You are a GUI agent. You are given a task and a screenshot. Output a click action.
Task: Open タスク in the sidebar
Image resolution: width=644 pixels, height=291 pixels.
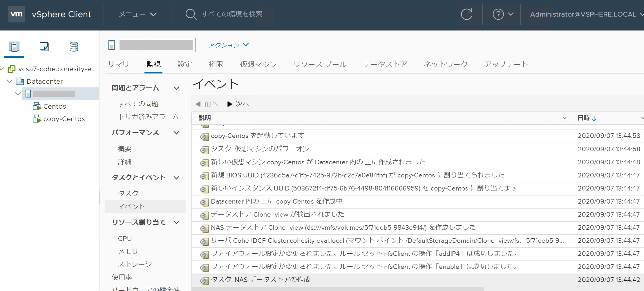coord(128,193)
